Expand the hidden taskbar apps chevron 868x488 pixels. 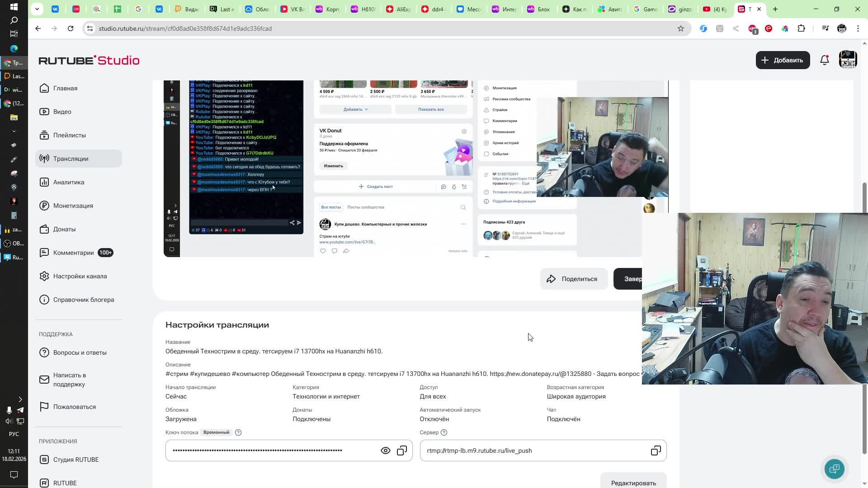click(x=20, y=399)
